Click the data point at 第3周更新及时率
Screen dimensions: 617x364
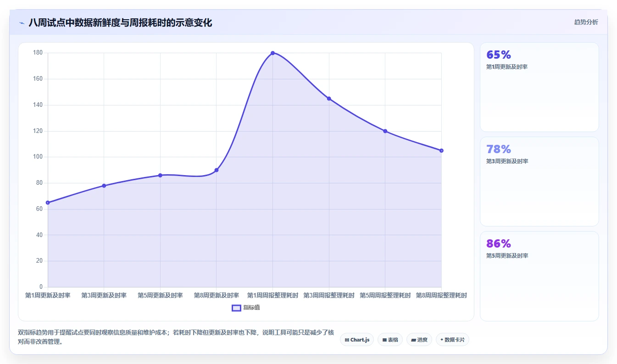coord(104,186)
